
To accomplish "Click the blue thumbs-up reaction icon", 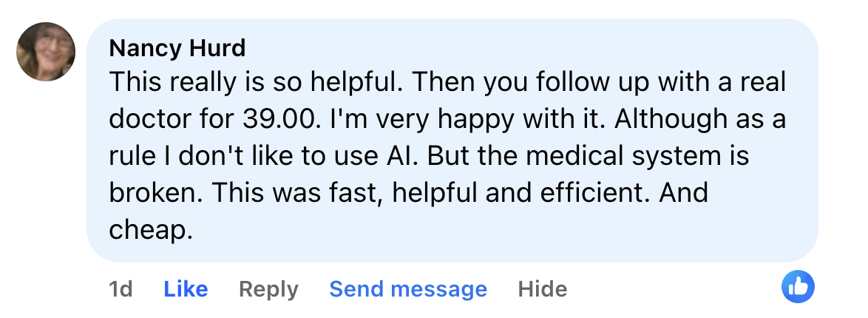I will [797, 287].
